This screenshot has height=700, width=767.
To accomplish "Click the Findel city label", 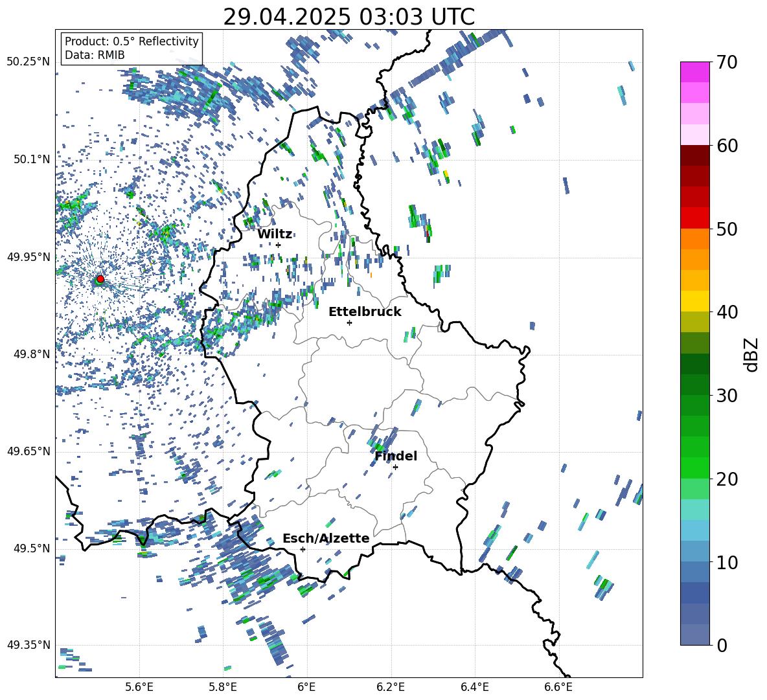I will (x=396, y=456).
